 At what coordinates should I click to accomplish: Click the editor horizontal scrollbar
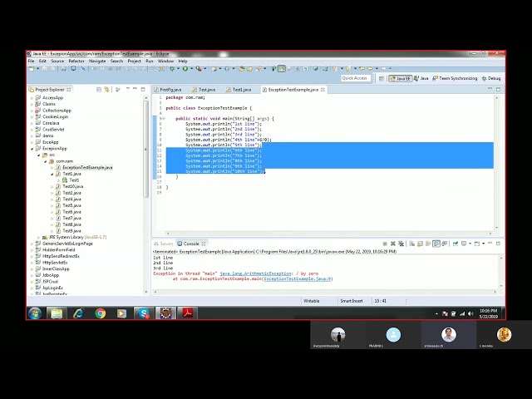[328, 234]
